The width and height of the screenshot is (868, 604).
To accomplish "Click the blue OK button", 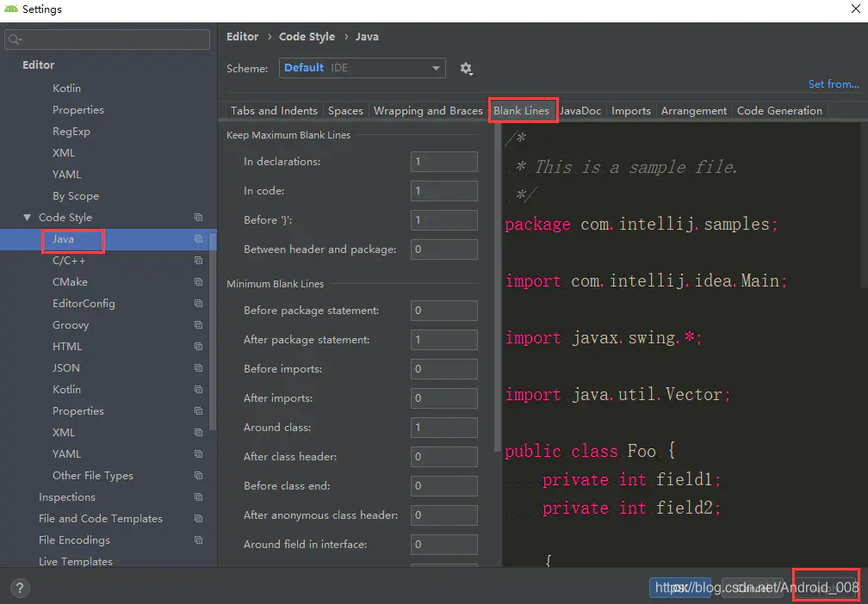I will coord(679,588).
